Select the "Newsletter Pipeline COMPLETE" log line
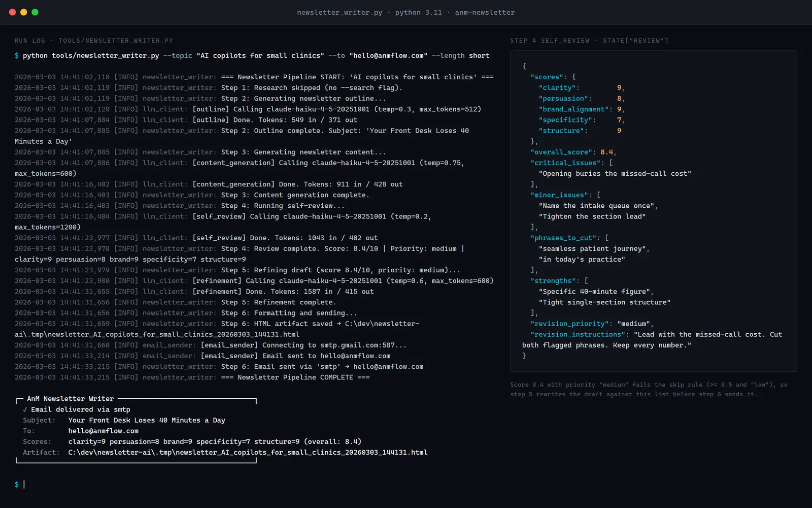Screen dimensions: 812x508 click(x=192, y=377)
